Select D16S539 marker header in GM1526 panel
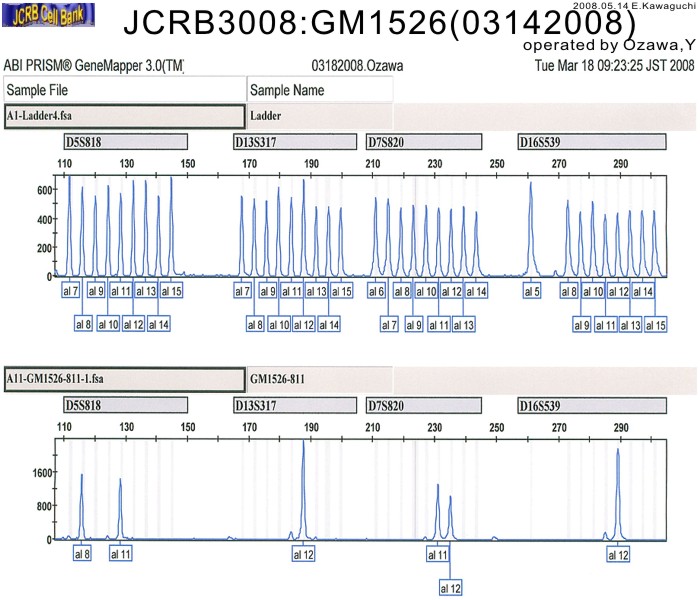Image resolution: width=700 pixels, height=600 pixels. 591,407
